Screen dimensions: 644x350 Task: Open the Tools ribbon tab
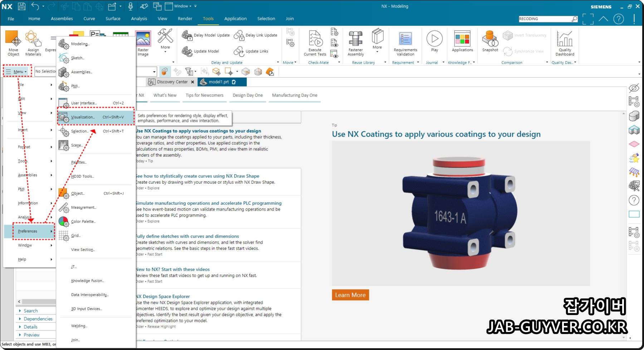(x=208, y=19)
